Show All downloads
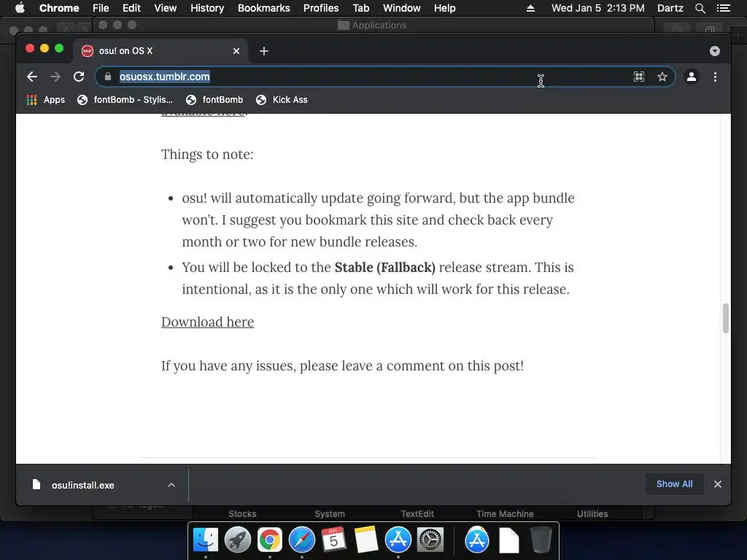The height and width of the screenshot is (560, 747). [x=674, y=484]
